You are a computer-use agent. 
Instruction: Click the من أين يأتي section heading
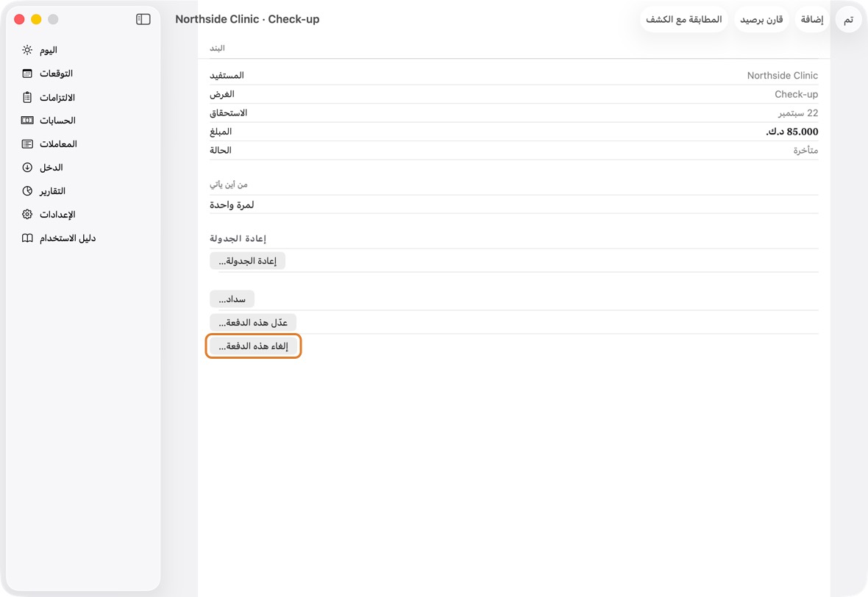(228, 185)
